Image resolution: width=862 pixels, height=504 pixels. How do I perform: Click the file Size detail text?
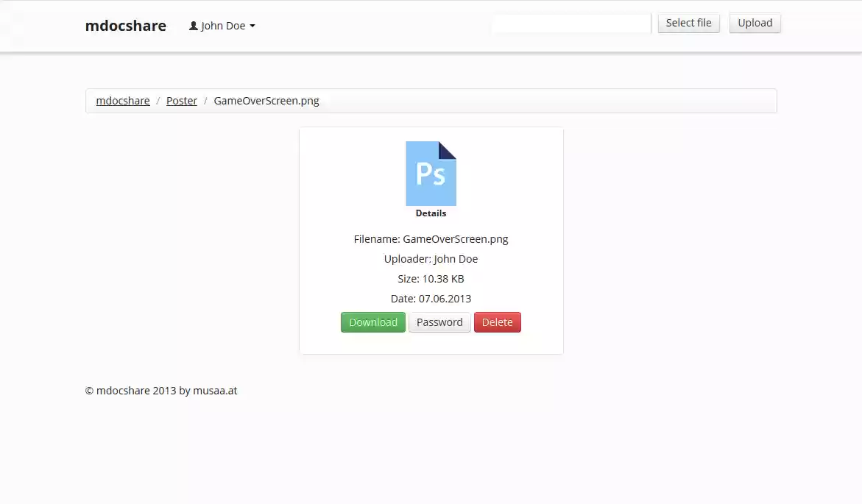point(431,278)
